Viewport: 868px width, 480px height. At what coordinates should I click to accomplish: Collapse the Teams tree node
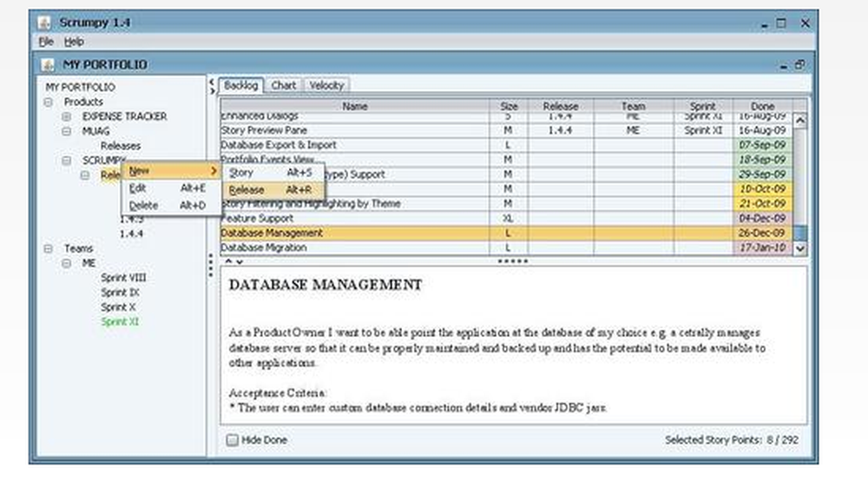tap(48, 248)
